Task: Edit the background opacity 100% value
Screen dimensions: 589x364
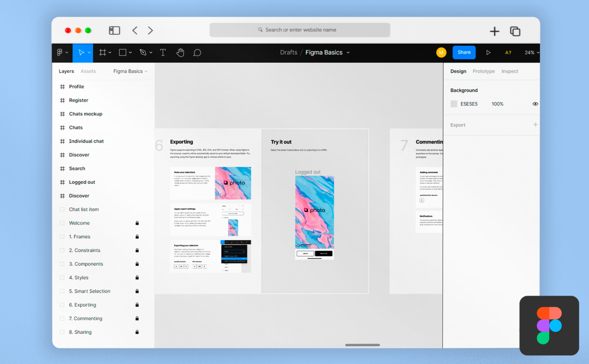Action: 498,104
